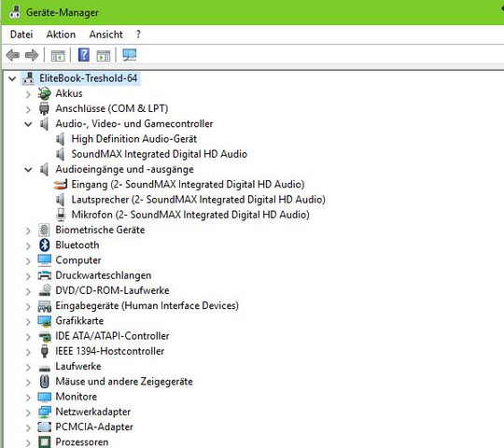Expand the Netzwerkadapter category
Image resolution: width=504 pixels, height=448 pixels.
click(x=28, y=413)
